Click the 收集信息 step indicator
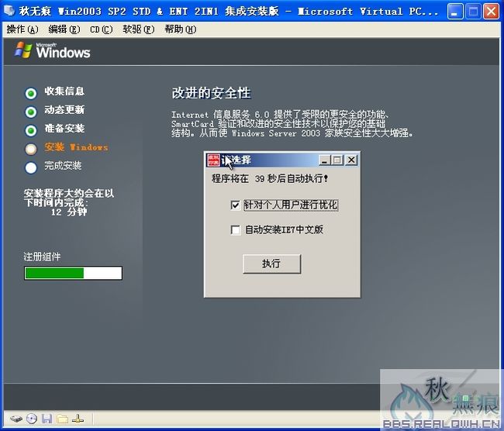Viewport: 504px width, 431px height. pyautogui.click(x=31, y=93)
